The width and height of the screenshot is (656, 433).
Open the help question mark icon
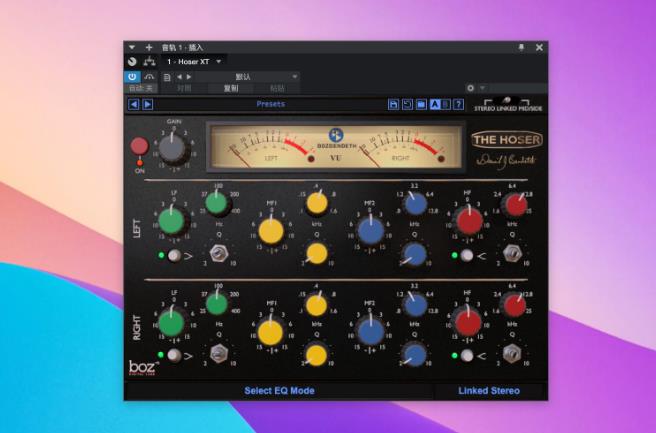459,104
